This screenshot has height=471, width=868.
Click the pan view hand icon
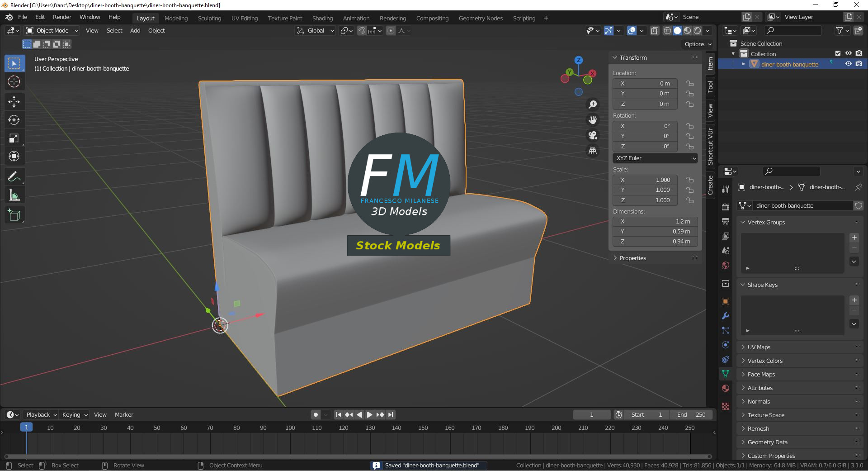pos(593,120)
